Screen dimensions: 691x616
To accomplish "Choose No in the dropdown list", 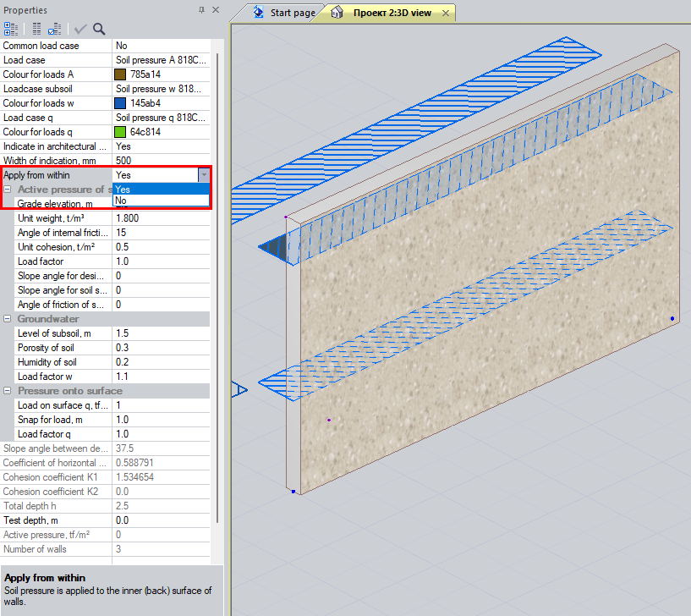I will tap(161, 201).
